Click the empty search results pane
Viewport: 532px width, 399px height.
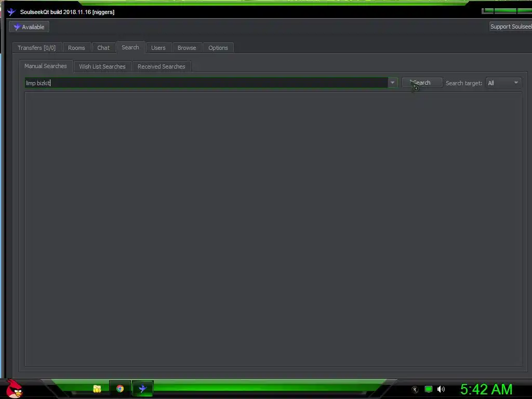(273, 229)
